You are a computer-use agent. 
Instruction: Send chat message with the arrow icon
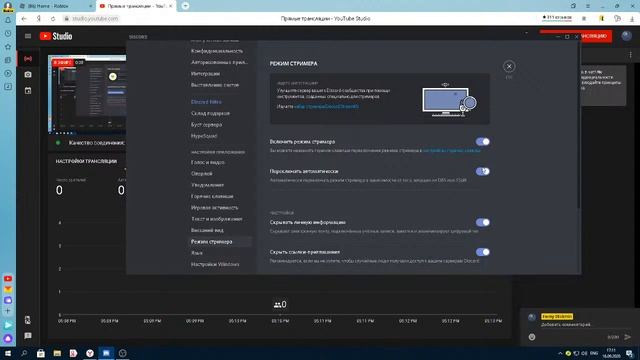[x=628, y=337]
